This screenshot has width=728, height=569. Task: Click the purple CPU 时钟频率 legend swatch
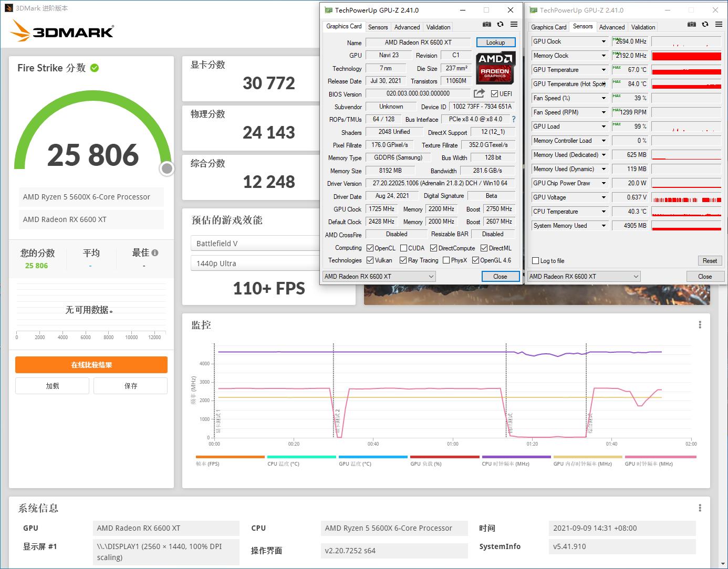pos(516,457)
